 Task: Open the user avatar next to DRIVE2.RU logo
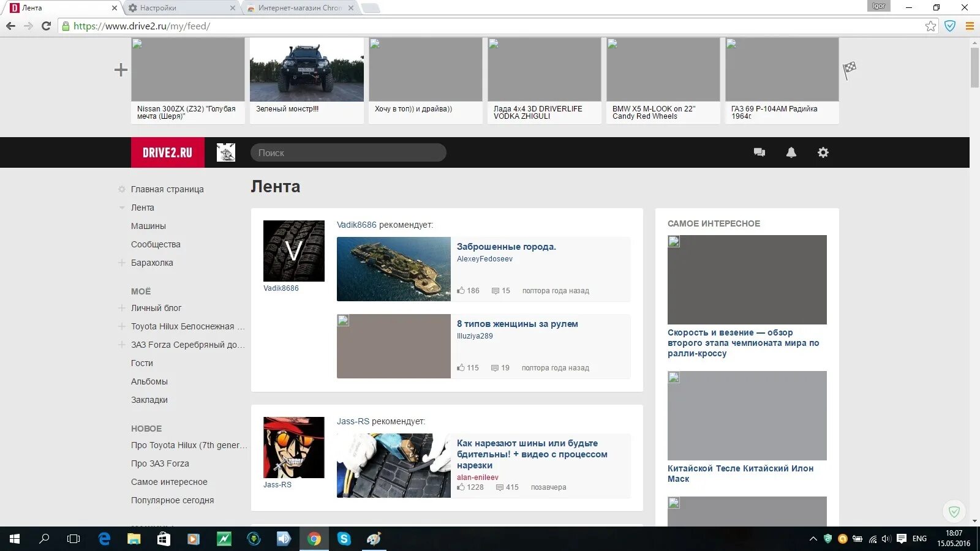226,152
